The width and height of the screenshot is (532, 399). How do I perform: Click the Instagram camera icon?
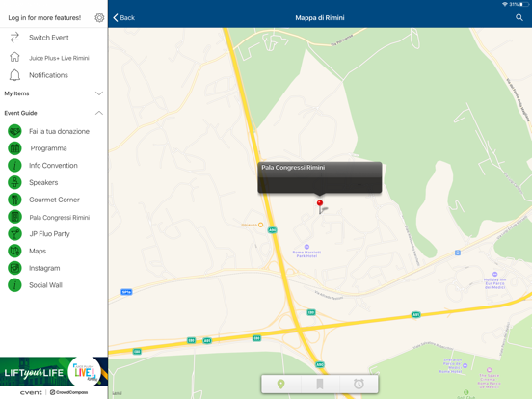14,268
